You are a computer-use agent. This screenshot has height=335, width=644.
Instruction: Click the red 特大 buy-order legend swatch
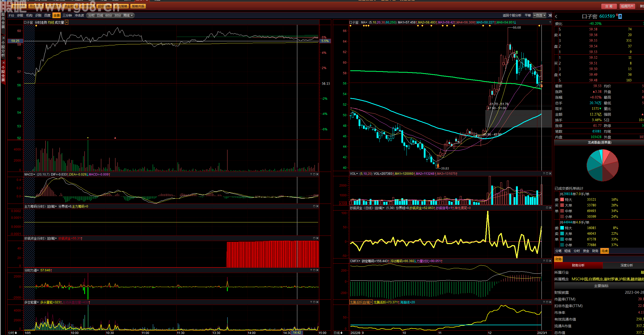(x=562, y=199)
